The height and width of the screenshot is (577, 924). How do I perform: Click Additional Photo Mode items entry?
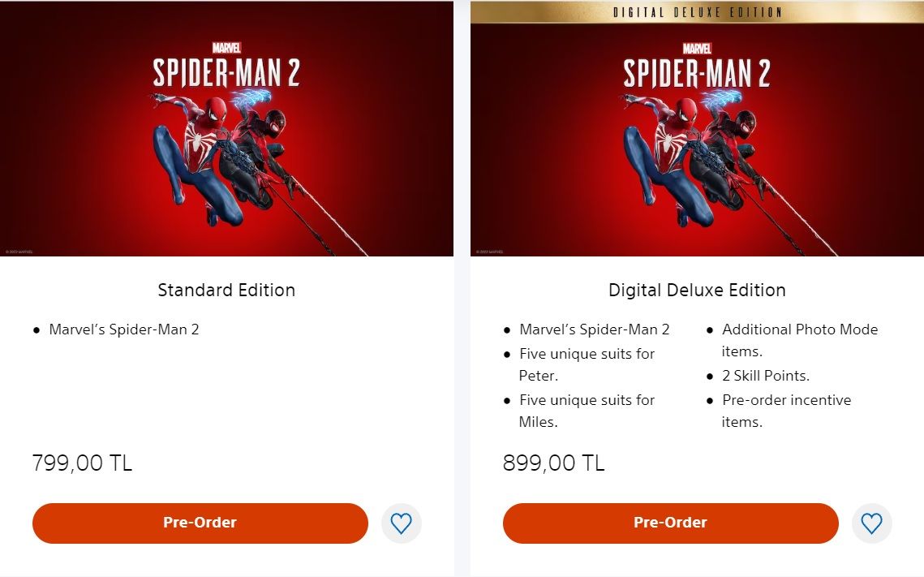tap(800, 340)
